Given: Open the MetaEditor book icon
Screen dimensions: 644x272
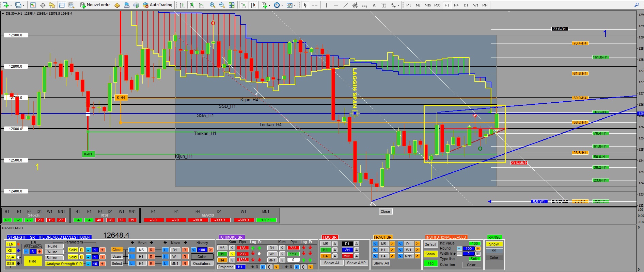Looking at the screenshot, I should click(x=117, y=5).
